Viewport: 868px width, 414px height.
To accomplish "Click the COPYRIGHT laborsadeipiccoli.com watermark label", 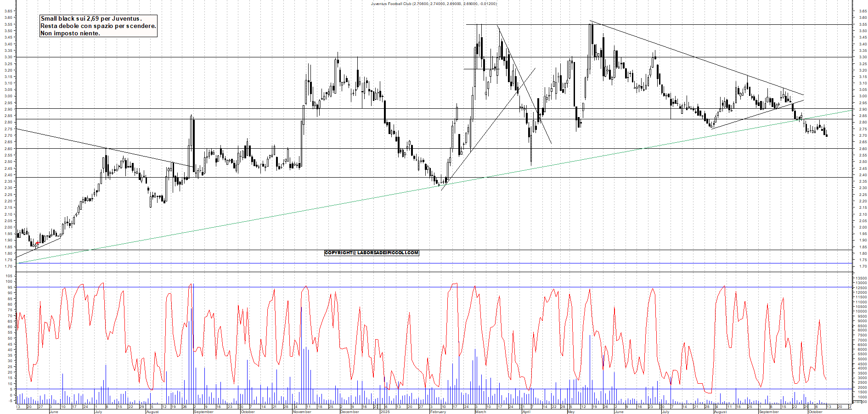I will 372,253.
